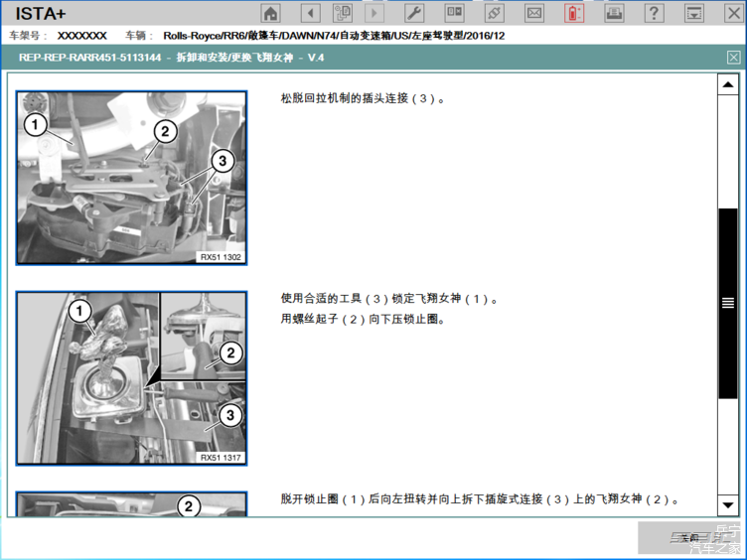This screenshot has width=747, height=560.
Task: Click the scrollbar down arrow
Action: (x=727, y=504)
